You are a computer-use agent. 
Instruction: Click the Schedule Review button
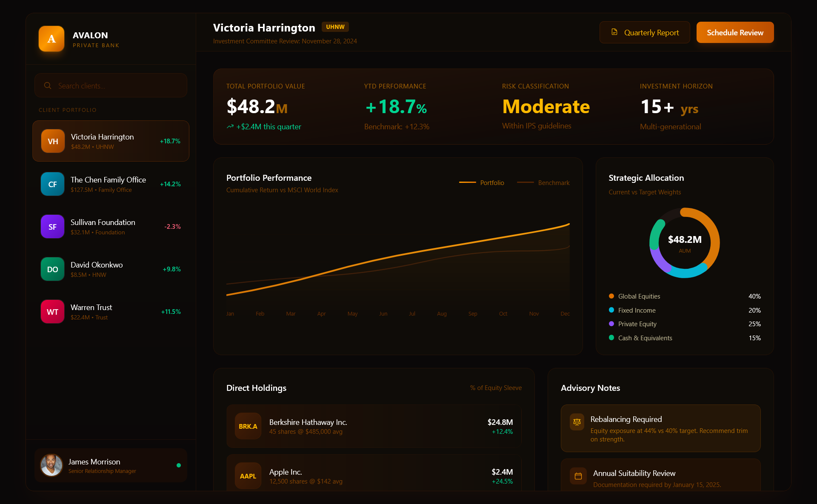735,32
